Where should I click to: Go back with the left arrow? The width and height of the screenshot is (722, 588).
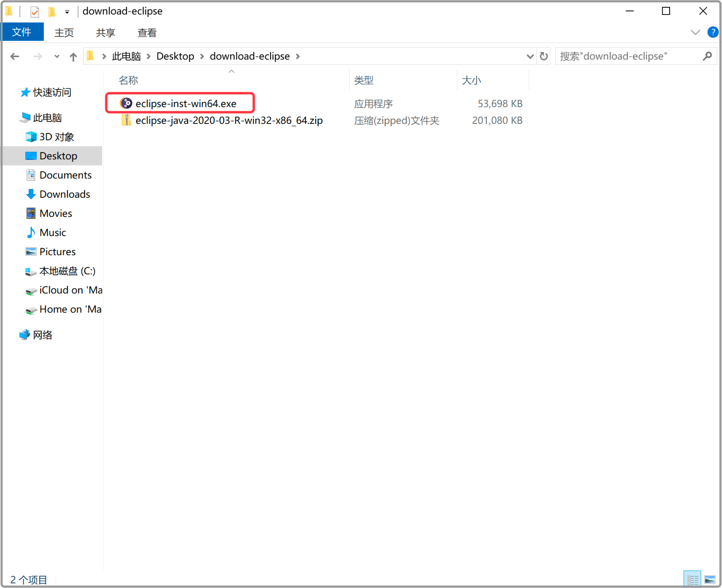pyautogui.click(x=15, y=56)
